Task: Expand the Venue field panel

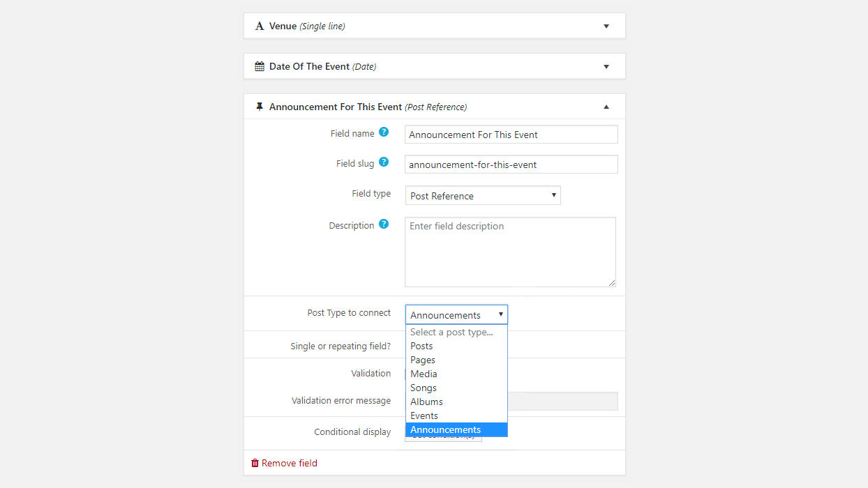Action: [x=606, y=26]
